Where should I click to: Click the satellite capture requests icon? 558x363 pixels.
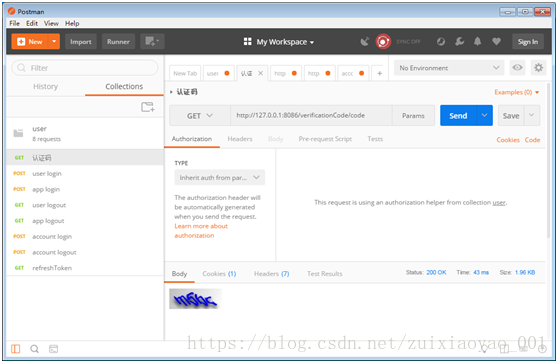364,42
